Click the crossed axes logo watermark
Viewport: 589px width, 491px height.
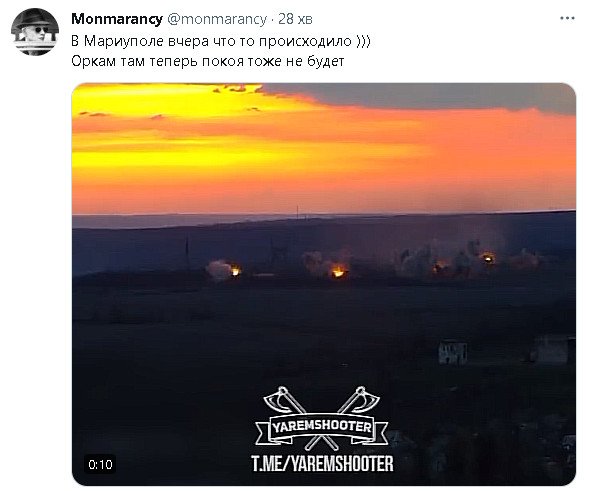pyautogui.click(x=322, y=417)
